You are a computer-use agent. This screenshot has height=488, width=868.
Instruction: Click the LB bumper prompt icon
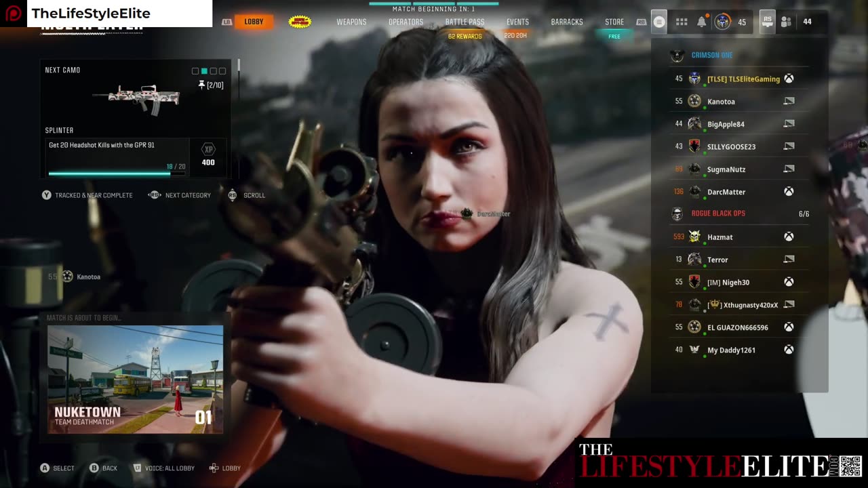[x=227, y=22]
